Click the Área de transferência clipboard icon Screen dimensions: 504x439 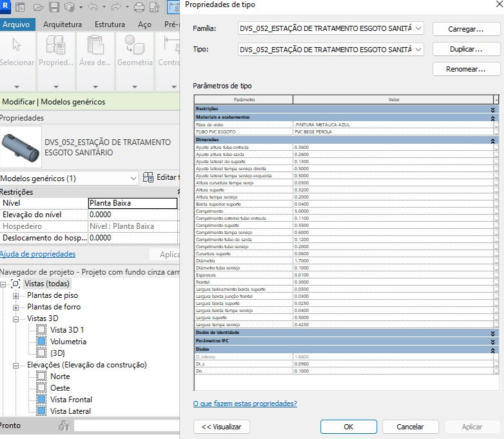95,44
